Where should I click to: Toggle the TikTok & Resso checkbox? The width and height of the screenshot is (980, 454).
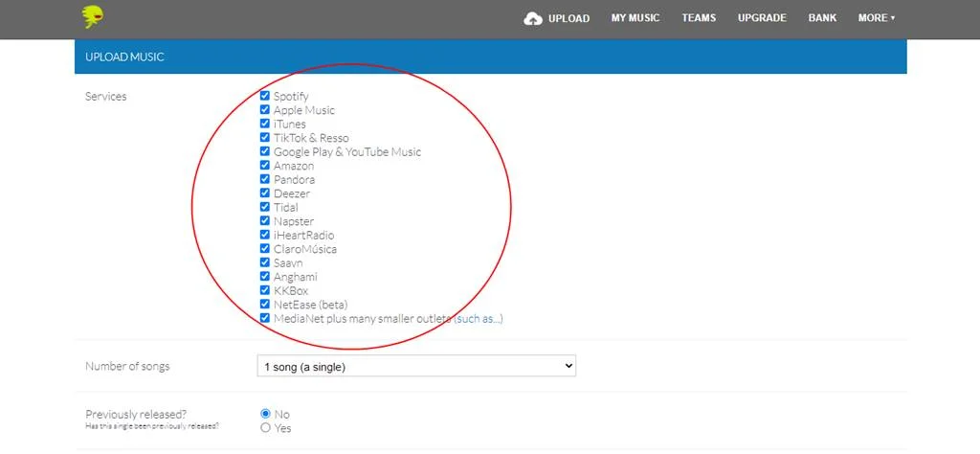point(265,137)
